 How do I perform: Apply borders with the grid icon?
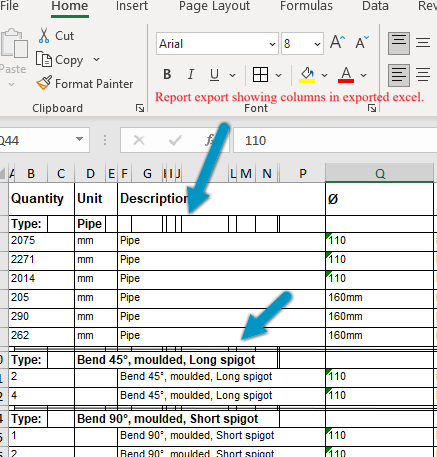260,74
